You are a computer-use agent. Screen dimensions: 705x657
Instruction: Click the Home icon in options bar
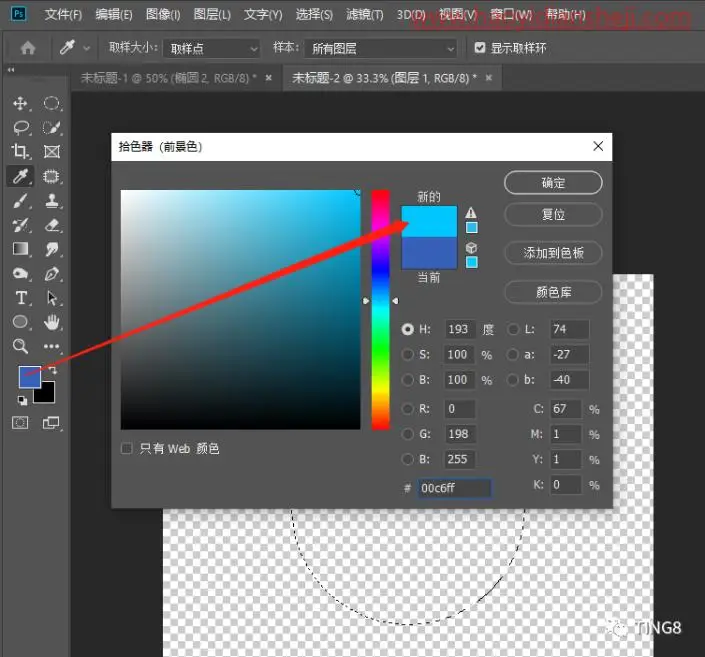(28, 48)
